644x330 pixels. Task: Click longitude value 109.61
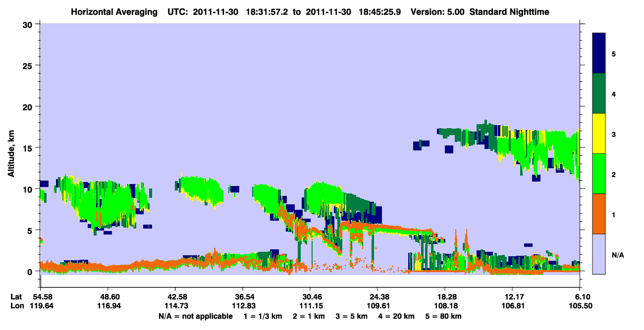[x=377, y=306]
